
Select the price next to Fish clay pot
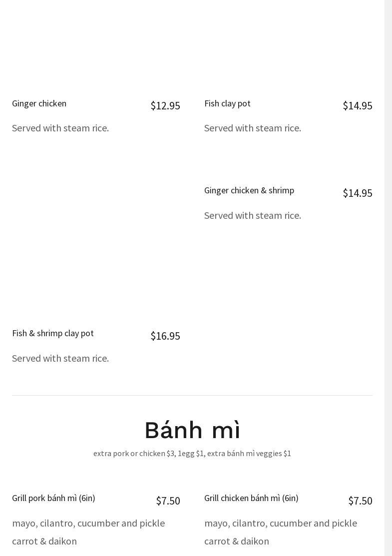click(357, 106)
